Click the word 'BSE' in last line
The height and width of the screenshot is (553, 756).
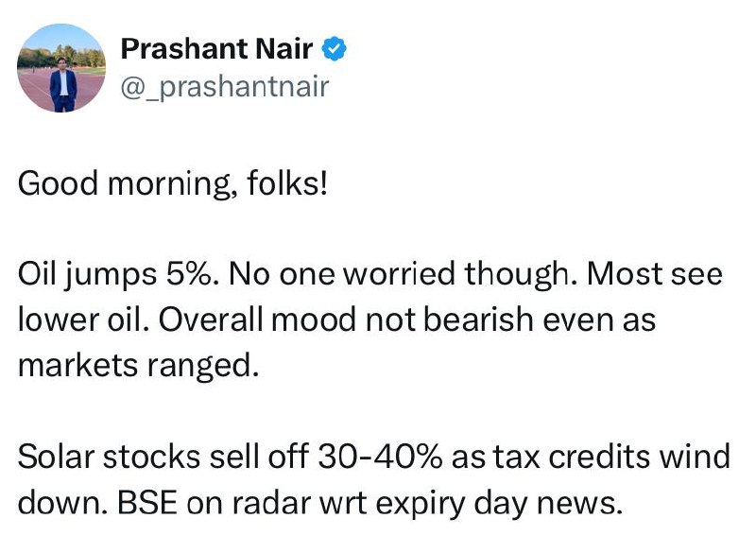(147, 503)
